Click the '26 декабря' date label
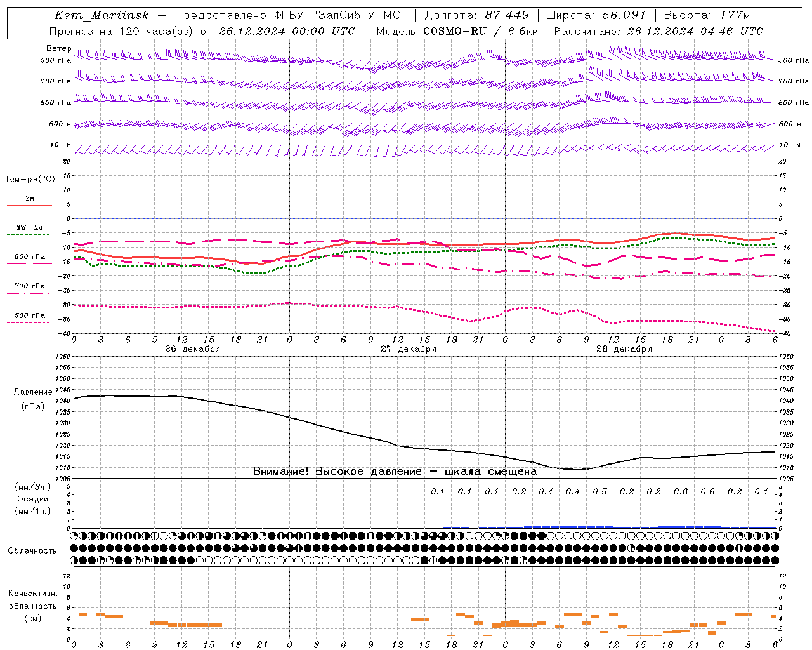 coord(192,349)
